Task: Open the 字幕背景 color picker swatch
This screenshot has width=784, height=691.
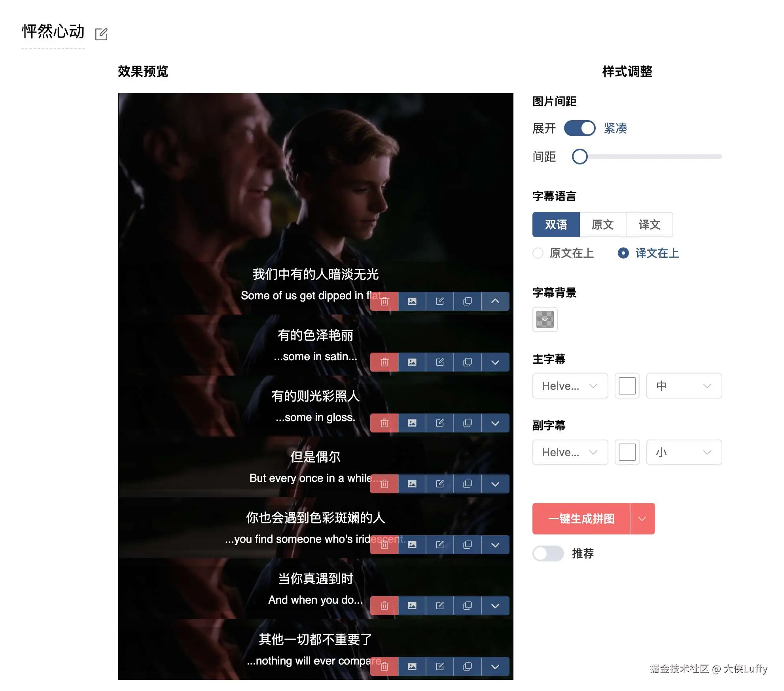Action: (545, 319)
